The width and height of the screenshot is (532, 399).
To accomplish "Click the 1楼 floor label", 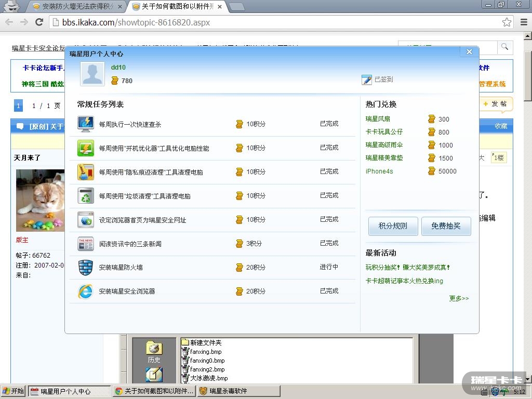I will tap(499, 157).
